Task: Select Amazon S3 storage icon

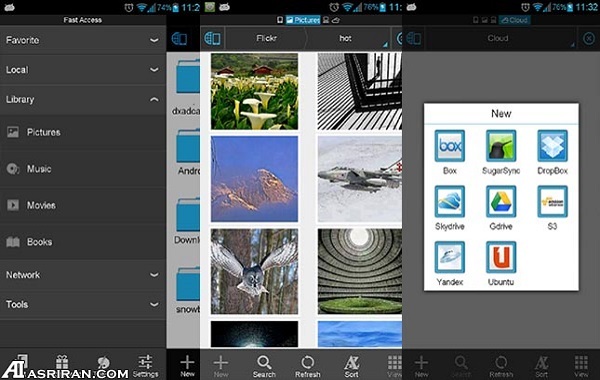Action: pyautogui.click(x=552, y=201)
